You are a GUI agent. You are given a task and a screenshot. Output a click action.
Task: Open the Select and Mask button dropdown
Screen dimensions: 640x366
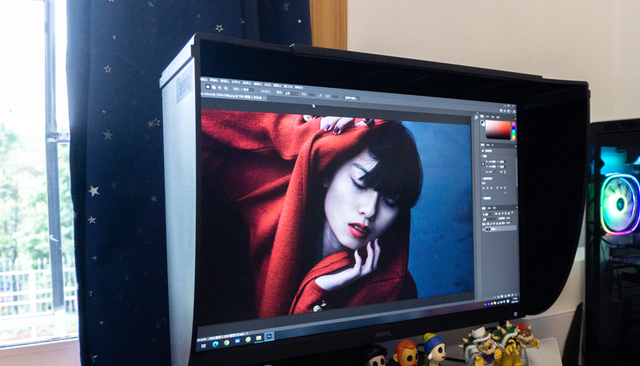[x=352, y=98]
